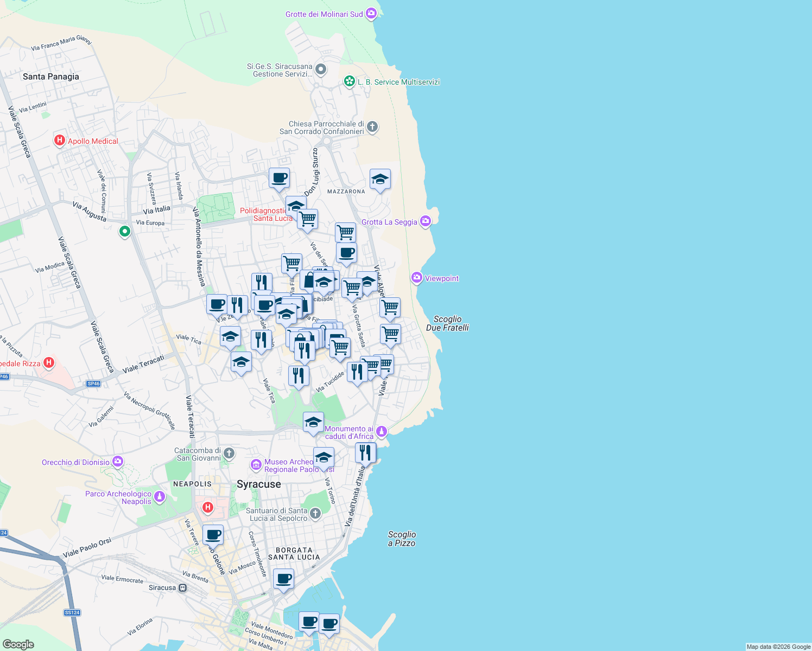
Task: Open the Viewpoint camera marker
Action: (416, 278)
